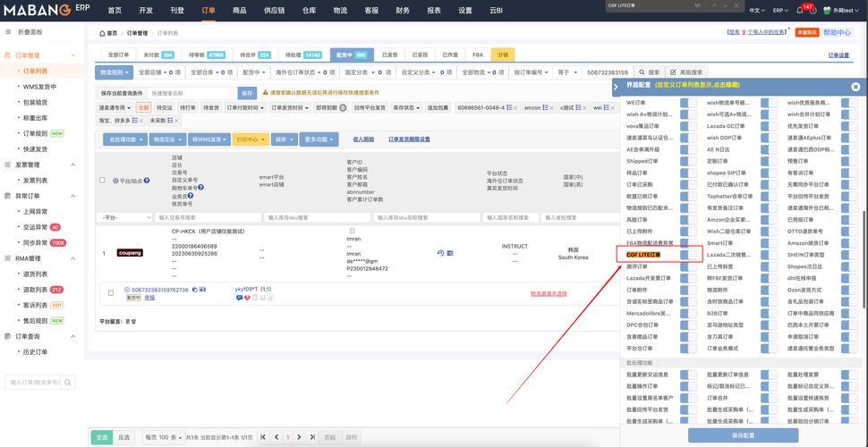Open the -平台- select box
Viewport: 868px width, 447px height.
(124, 218)
